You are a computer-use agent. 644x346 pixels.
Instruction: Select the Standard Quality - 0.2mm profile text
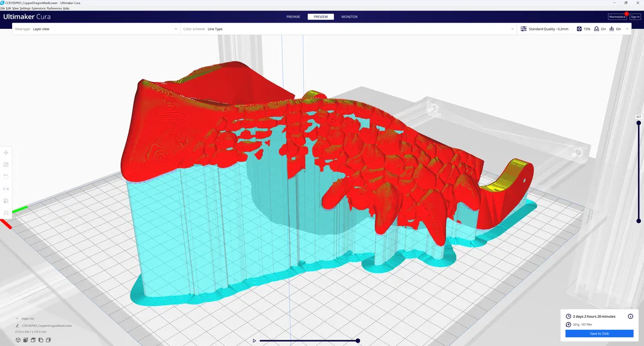(549, 29)
